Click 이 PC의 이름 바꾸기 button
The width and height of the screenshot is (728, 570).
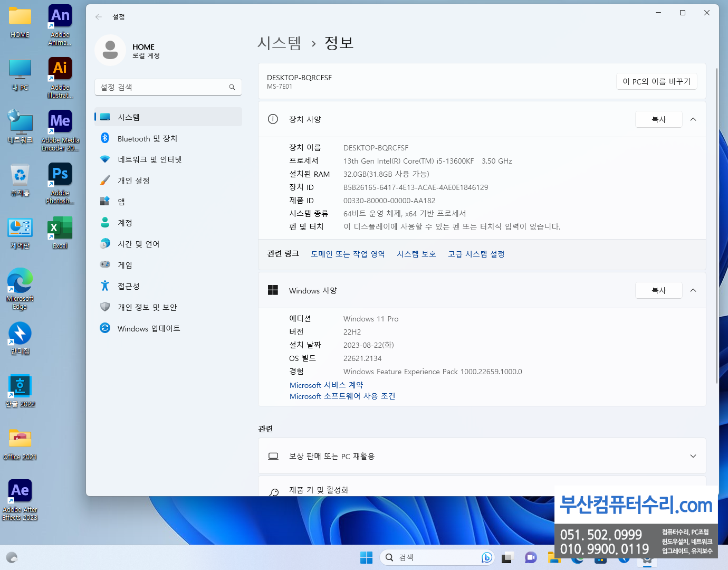[x=657, y=81]
